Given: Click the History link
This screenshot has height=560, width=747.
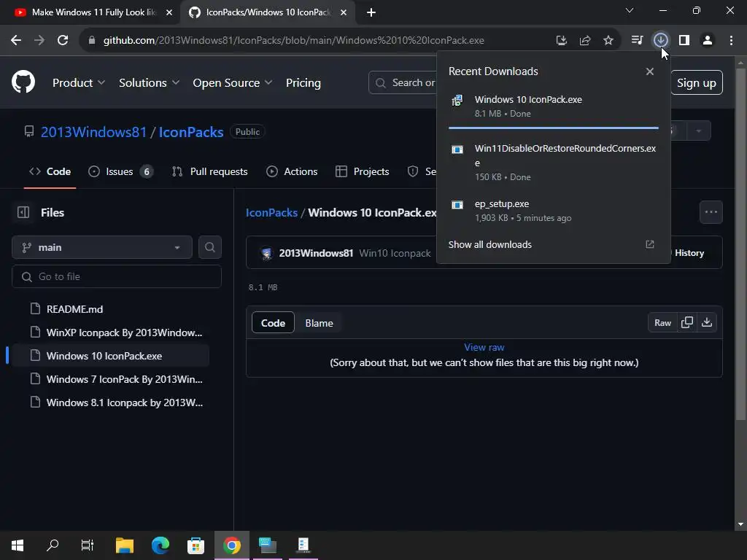Looking at the screenshot, I should (689, 253).
